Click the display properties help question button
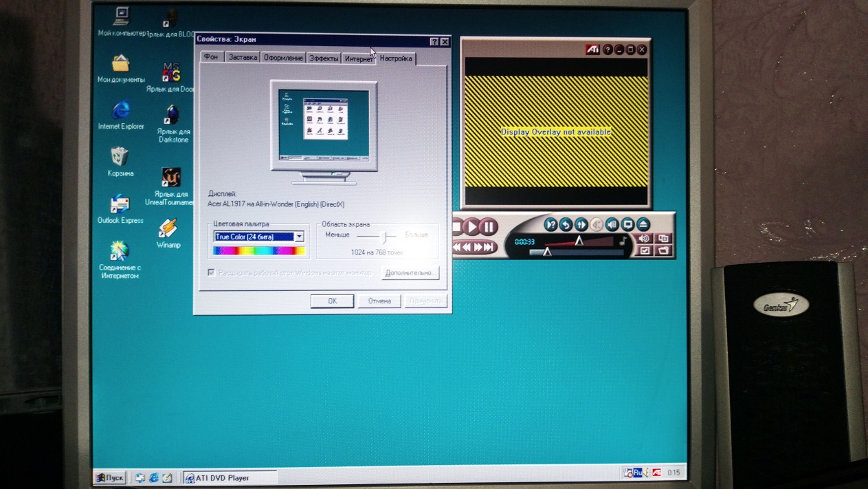This screenshot has width=868, height=489. [434, 42]
